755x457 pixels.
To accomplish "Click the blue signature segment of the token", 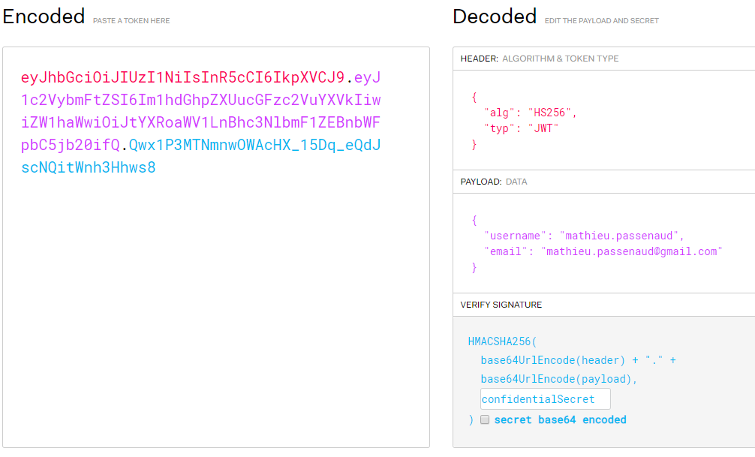I will (201, 156).
